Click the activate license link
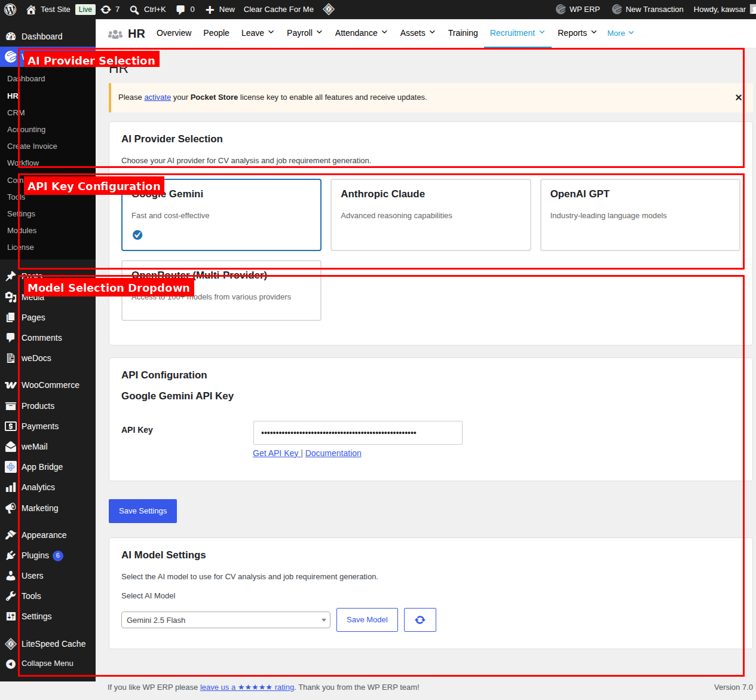756x700 pixels. point(158,97)
